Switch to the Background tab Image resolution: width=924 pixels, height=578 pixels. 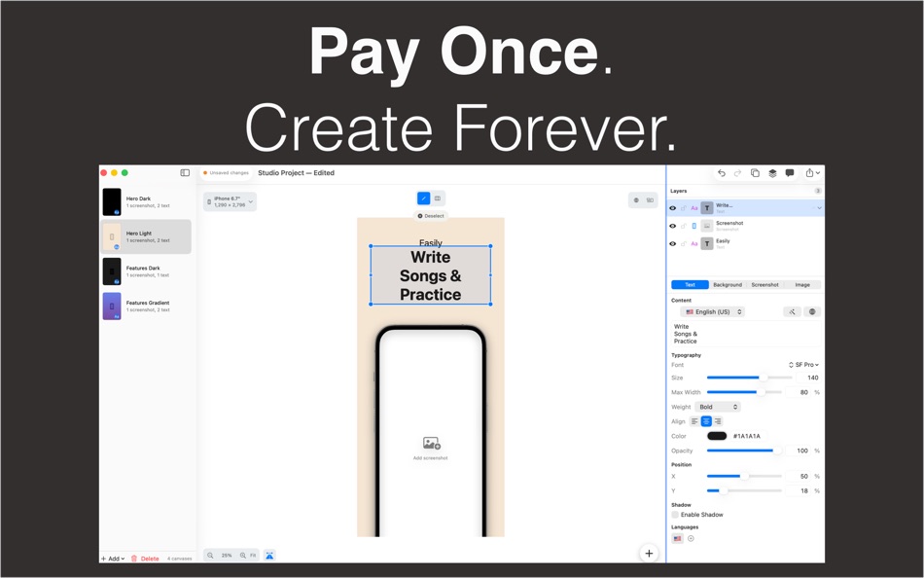728,285
